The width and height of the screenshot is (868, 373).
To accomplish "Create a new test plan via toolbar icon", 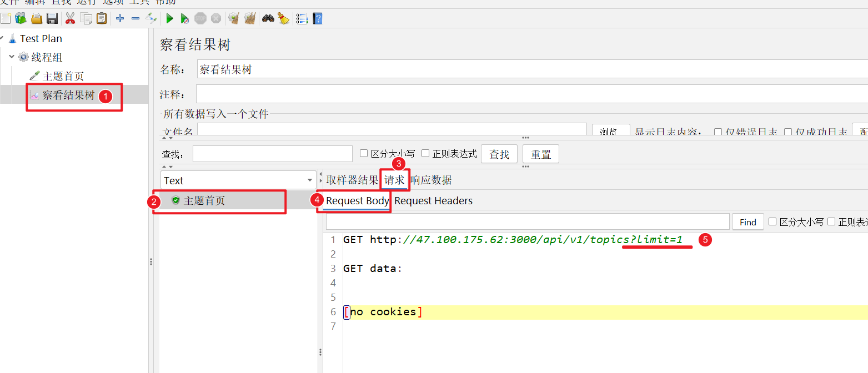I will [5, 18].
